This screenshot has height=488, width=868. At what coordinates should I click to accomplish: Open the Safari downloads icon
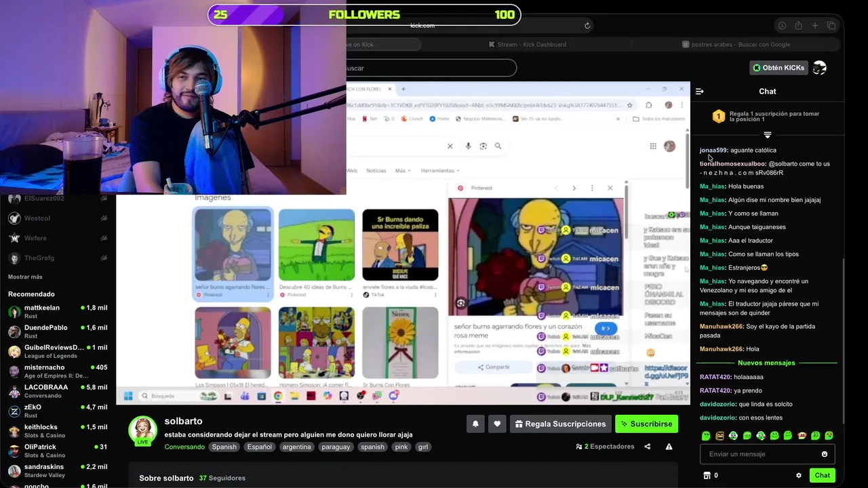(x=782, y=26)
